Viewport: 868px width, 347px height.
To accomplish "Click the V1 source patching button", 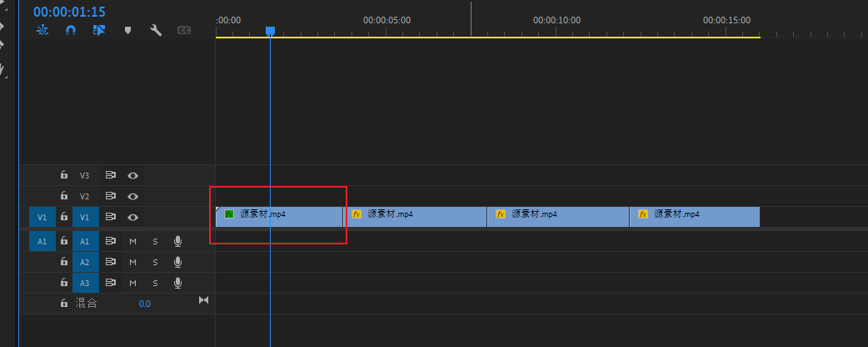I will coord(42,217).
